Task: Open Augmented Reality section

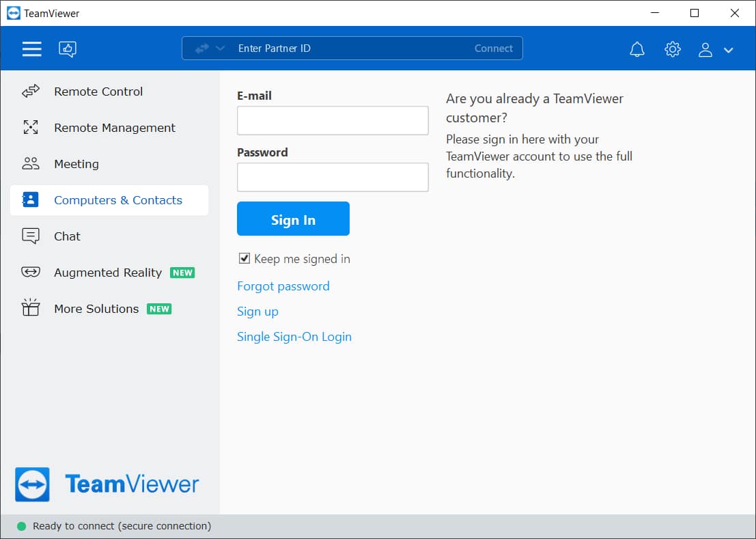Action: tap(107, 273)
